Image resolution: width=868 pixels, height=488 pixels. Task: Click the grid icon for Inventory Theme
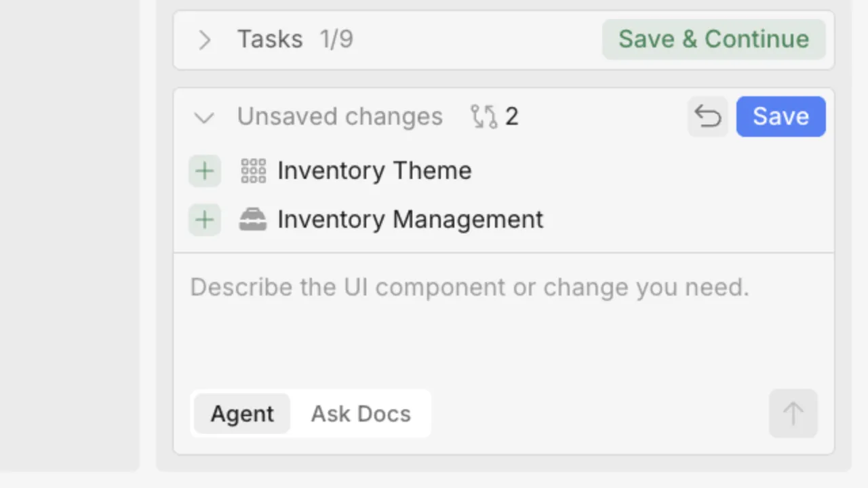[x=254, y=171]
